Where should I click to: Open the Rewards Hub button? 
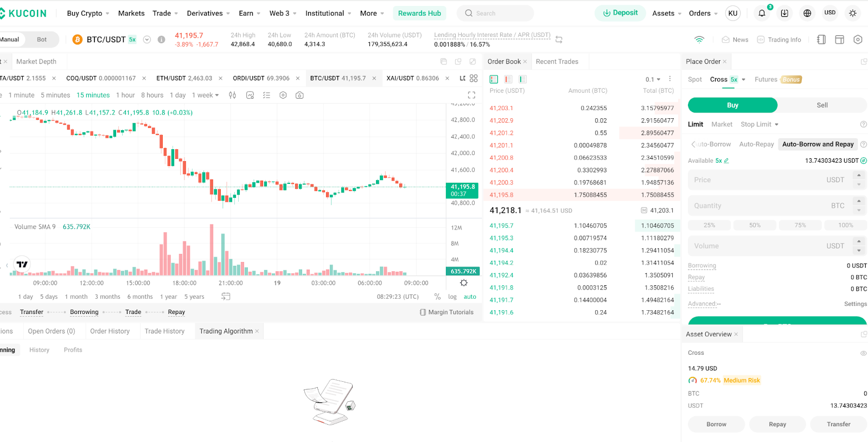tap(419, 13)
